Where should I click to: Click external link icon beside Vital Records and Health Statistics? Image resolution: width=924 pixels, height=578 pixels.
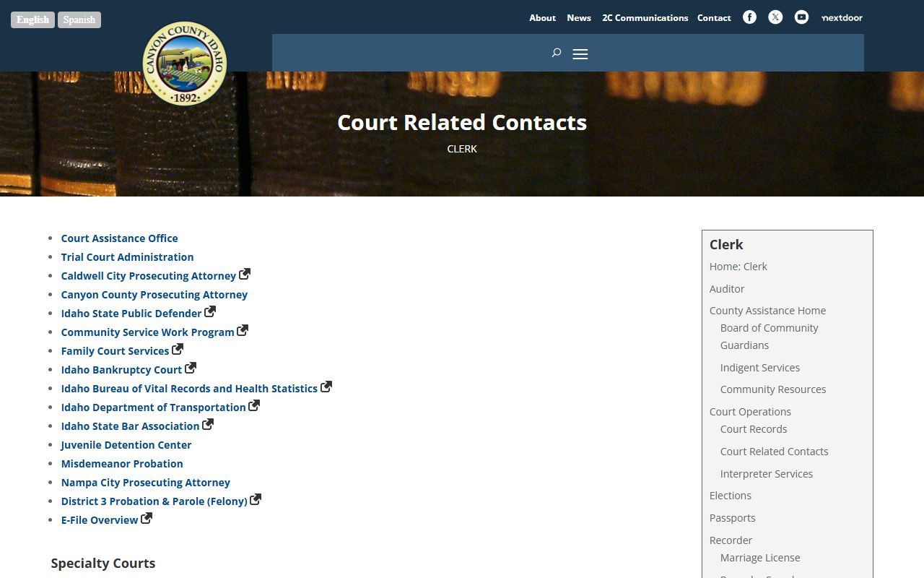326,387
